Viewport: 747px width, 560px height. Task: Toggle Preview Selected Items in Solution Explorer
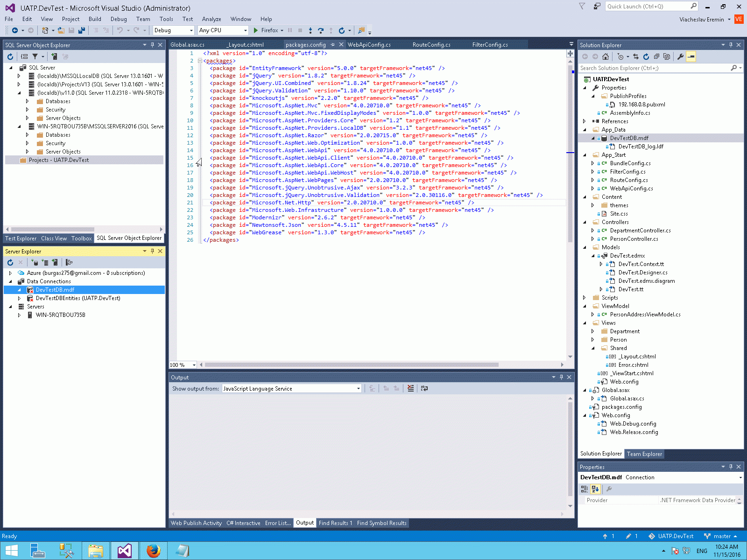pos(691,56)
